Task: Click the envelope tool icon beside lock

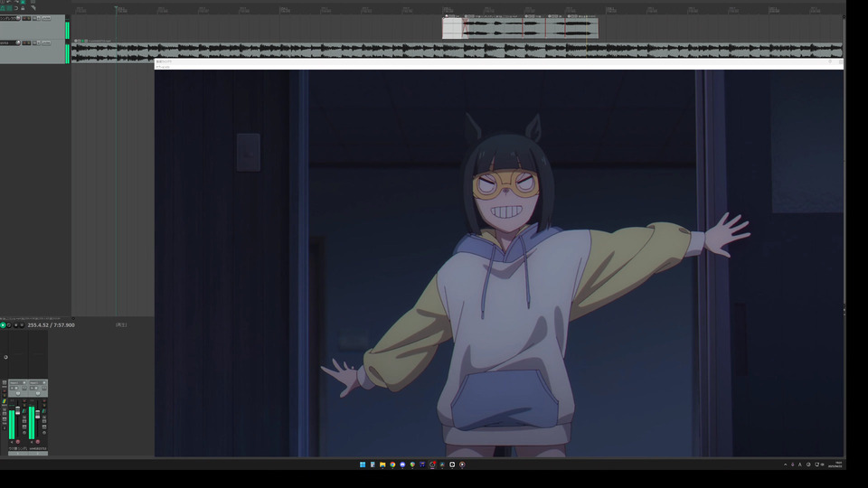Action: tap(33, 8)
